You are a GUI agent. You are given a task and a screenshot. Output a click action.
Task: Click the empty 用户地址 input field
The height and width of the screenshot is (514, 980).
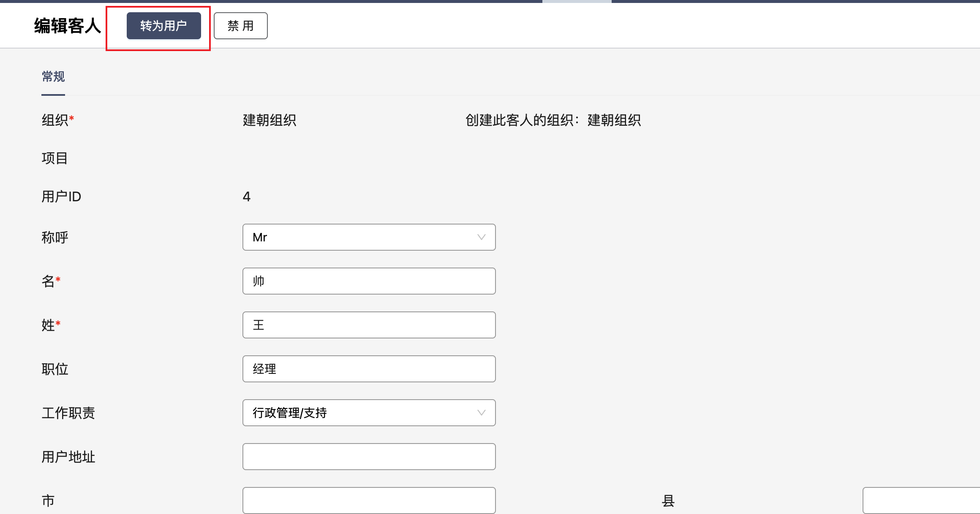coord(368,457)
